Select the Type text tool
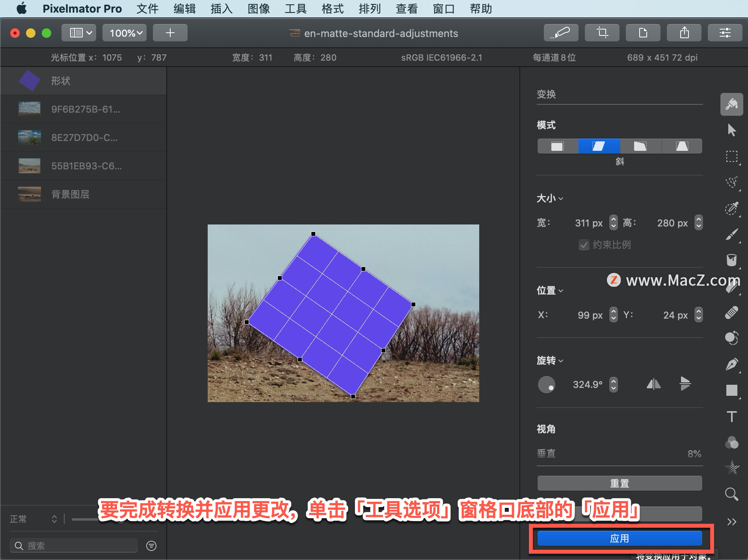Viewport: 748px width, 560px height. (731, 416)
